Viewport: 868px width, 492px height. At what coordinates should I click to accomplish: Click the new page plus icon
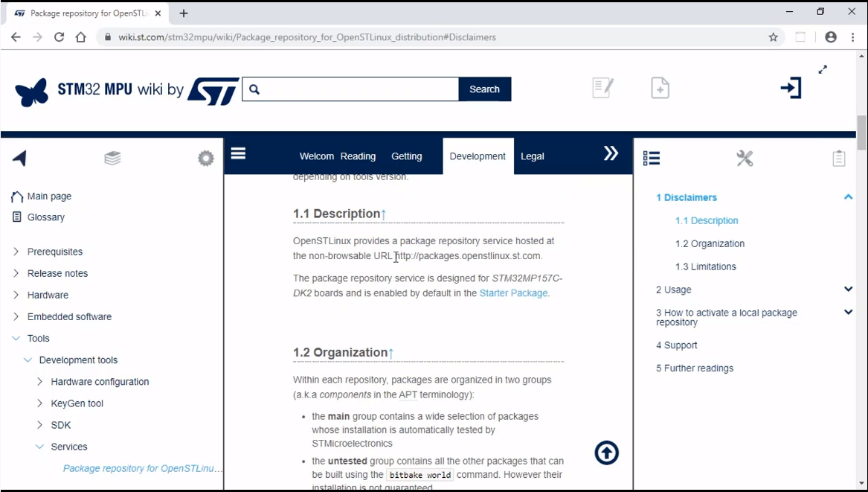click(660, 88)
